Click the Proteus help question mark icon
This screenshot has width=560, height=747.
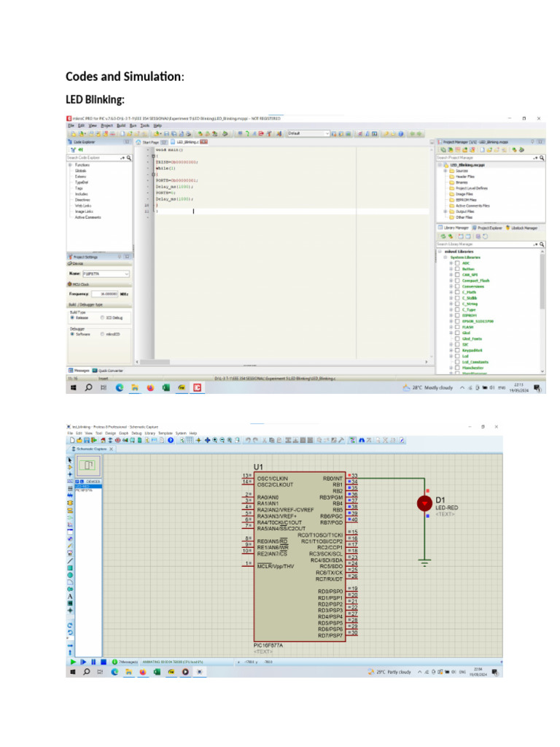coord(170,441)
